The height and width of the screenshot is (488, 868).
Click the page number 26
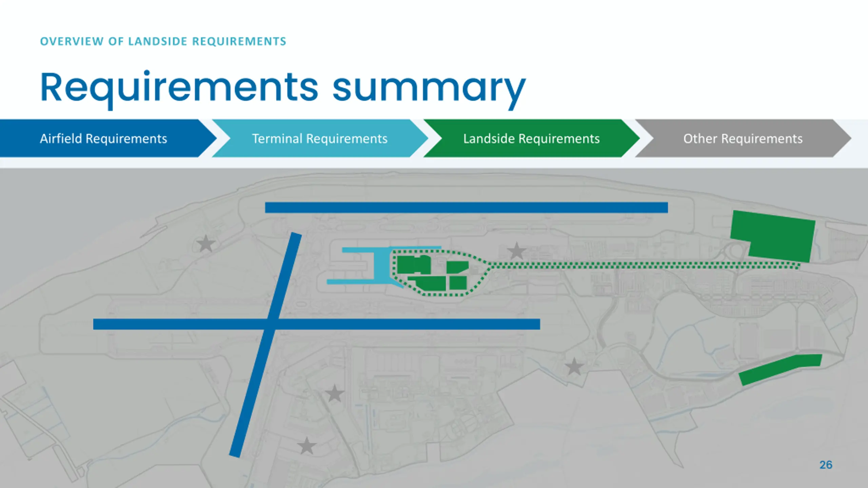click(826, 465)
